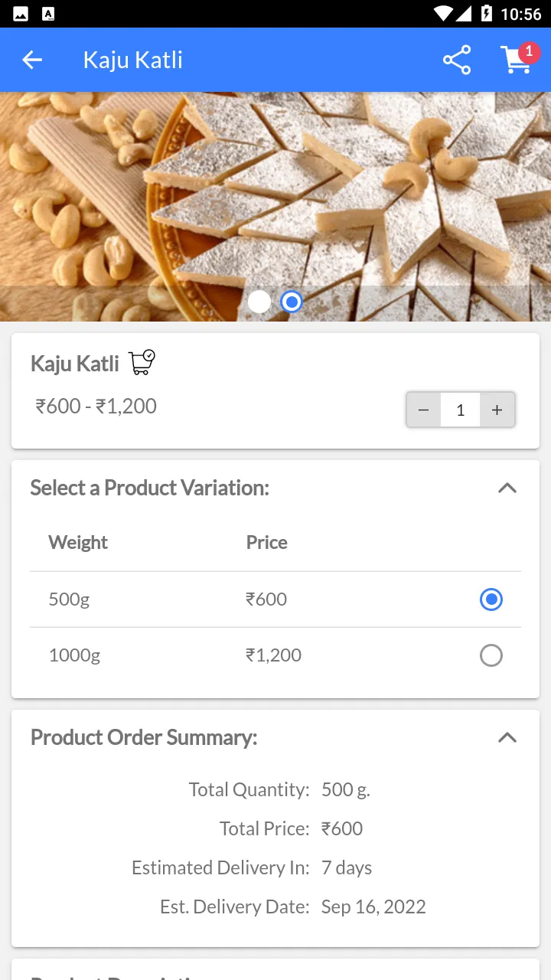The image size is (551, 980).
Task: Tap the image notification icon in status bar
Action: [21, 14]
